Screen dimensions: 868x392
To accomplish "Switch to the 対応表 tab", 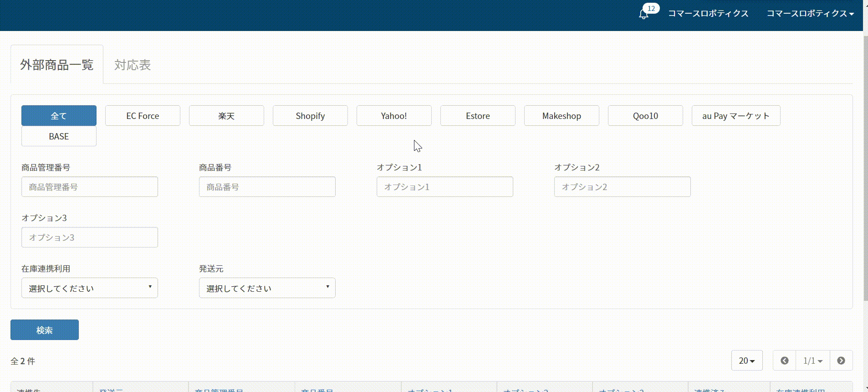I will [133, 65].
